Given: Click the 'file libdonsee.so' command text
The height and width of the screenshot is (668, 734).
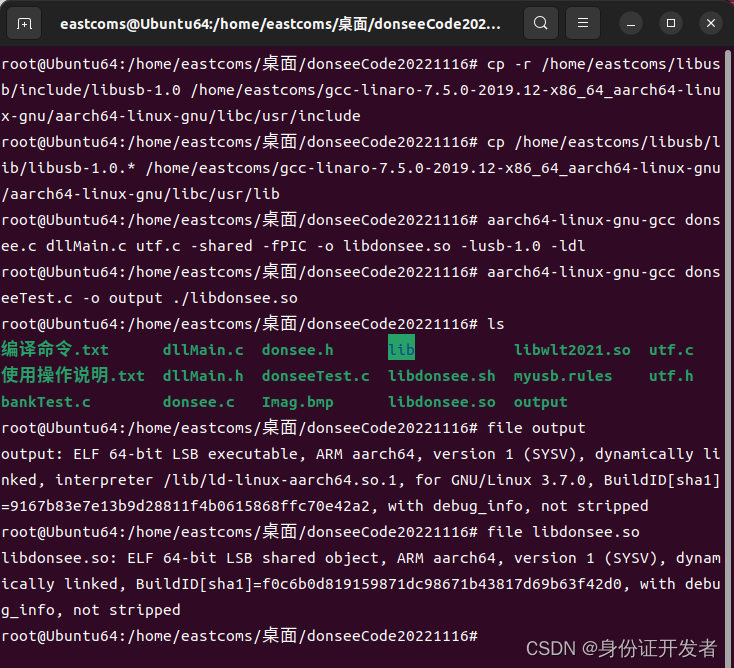Looking at the screenshot, I should pyautogui.click(x=563, y=532).
